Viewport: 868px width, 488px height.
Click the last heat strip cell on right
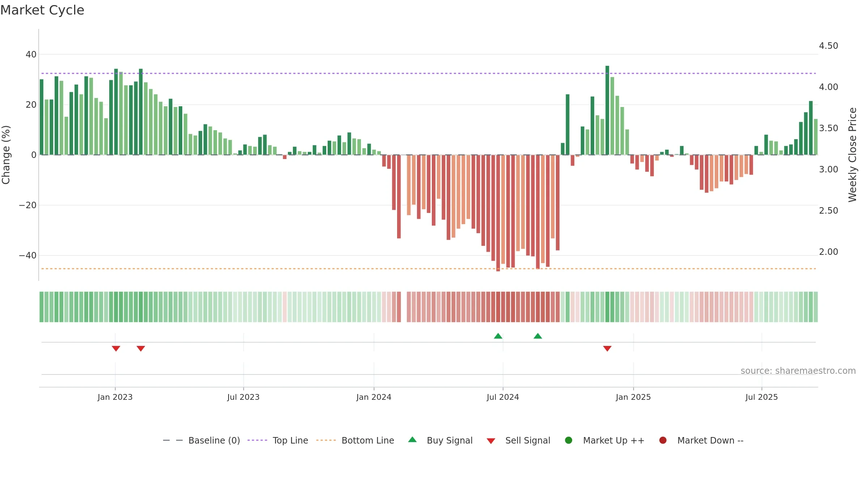click(x=816, y=307)
